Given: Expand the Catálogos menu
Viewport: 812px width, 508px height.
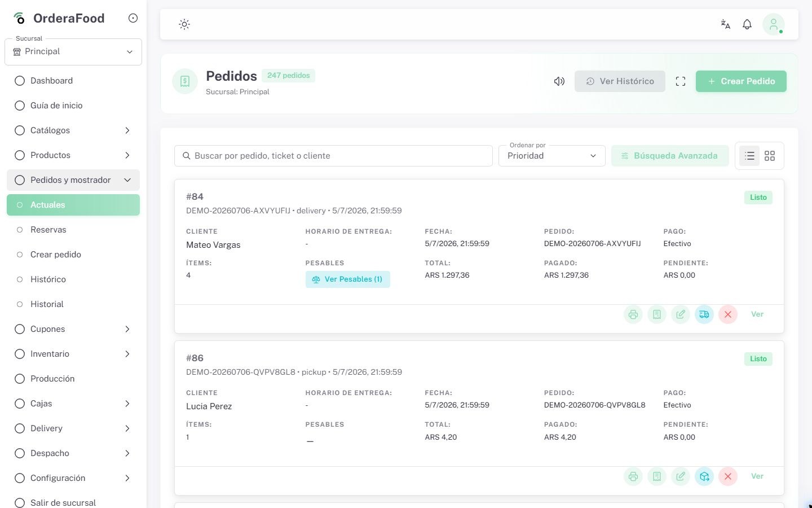Looking at the screenshot, I should click(73, 130).
